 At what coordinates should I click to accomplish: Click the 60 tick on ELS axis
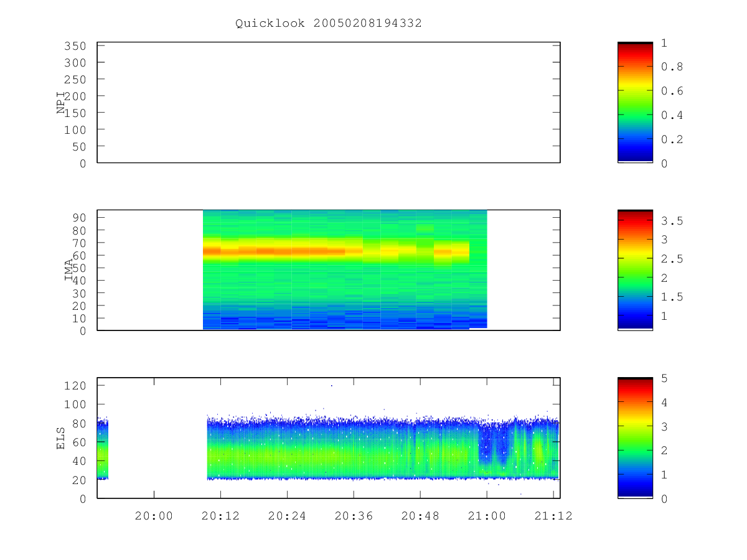(79, 442)
